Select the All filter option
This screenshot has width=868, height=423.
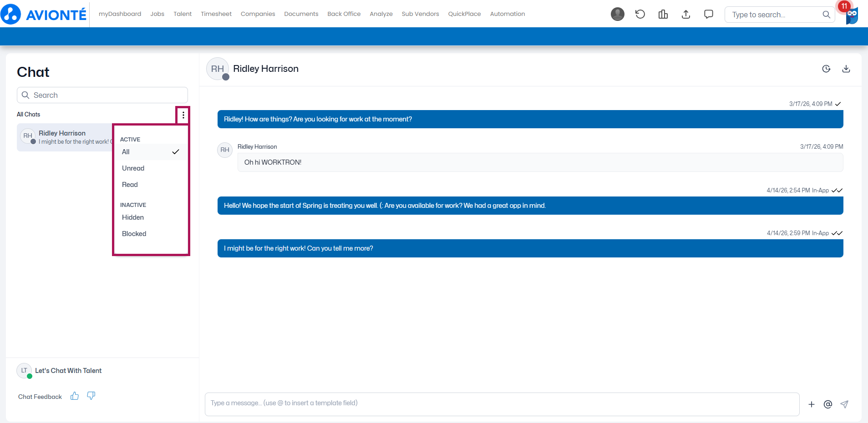(x=151, y=152)
